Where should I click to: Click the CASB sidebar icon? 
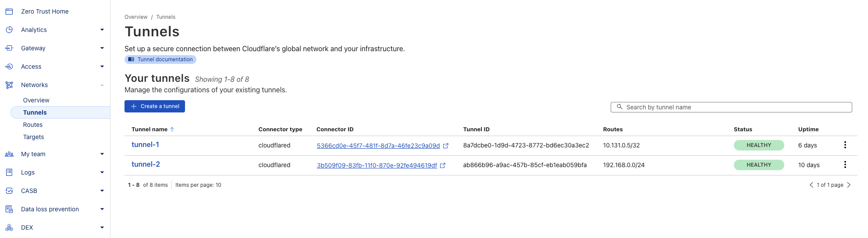click(9, 191)
